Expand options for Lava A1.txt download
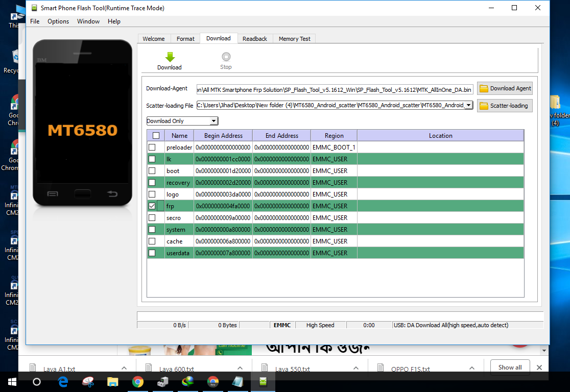The image size is (570, 392). [124, 368]
